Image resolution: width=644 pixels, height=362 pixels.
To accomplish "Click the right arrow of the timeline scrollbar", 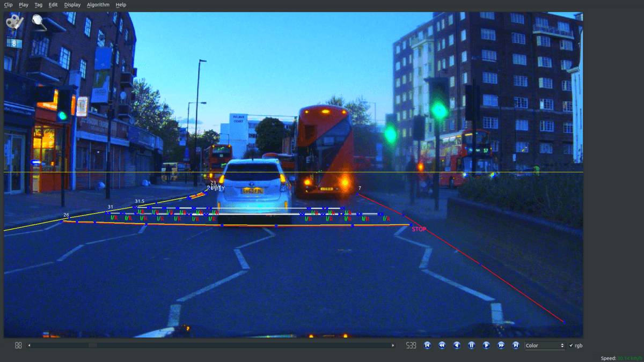I will pos(393,345).
